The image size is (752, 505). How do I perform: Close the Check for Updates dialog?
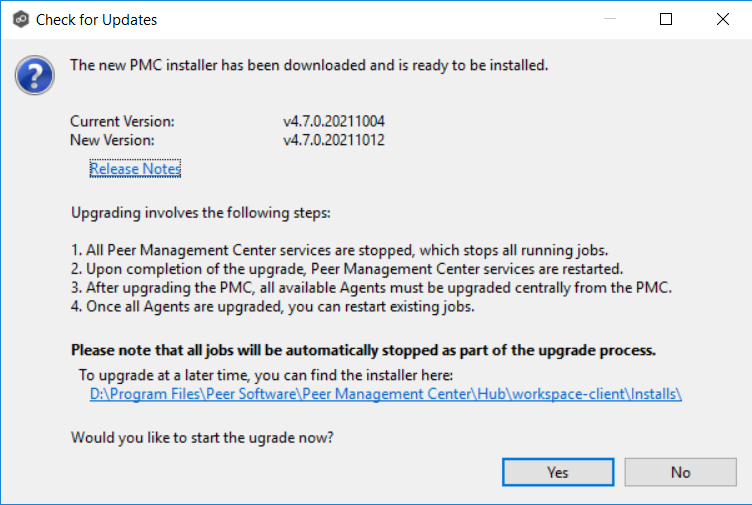pyautogui.click(x=723, y=19)
